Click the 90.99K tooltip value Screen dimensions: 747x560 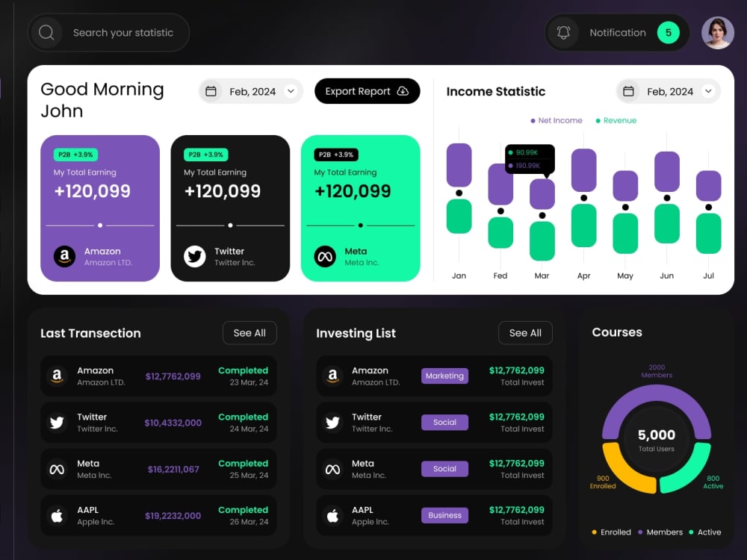527,152
